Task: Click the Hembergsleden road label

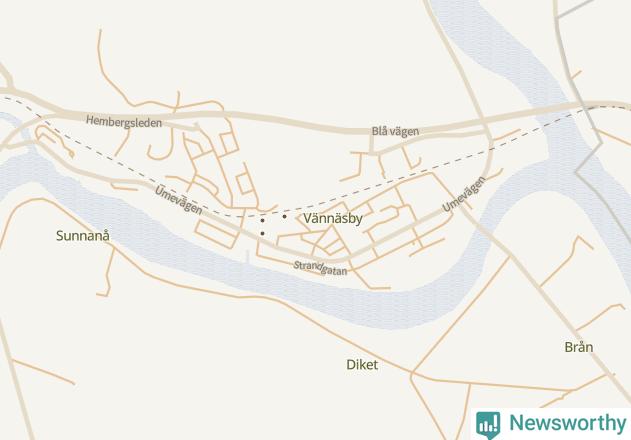Action: (124, 122)
